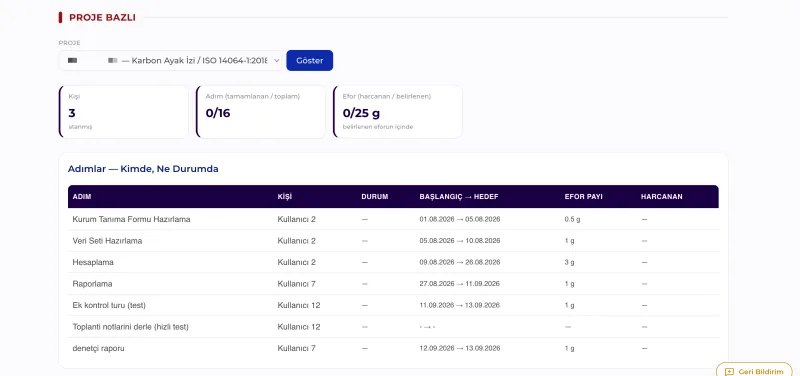Screen dimensions: 800x376
Task: Click the Efor harcanan/belirlenen card
Action: [397, 112]
